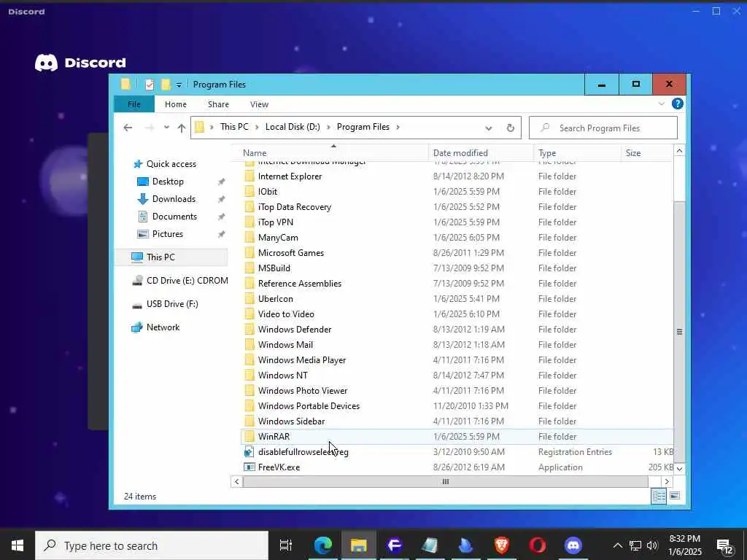The width and height of the screenshot is (747, 560).
Task: Open the Windows Start button
Action: coord(18,545)
